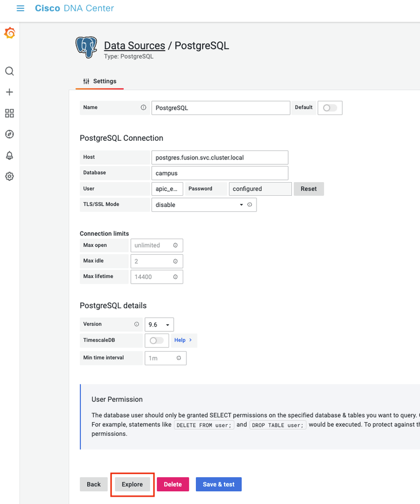Click the 'User Permission' heading
The image size is (420, 504).
click(x=117, y=400)
